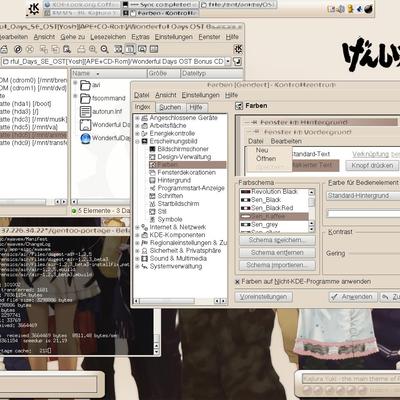This screenshot has width=400, height=400.
Task: Select the autorun.inf file icon
Action: point(86,111)
